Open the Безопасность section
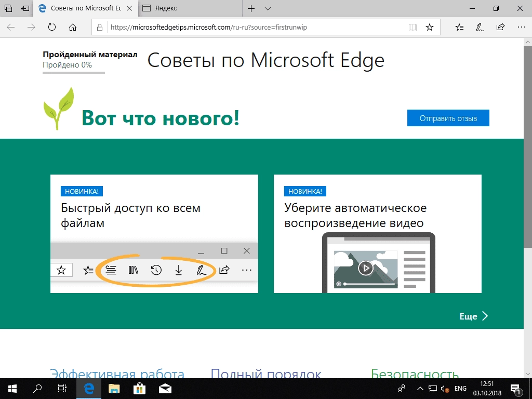This screenshot has height=399, width=532. tap(415, 373)
